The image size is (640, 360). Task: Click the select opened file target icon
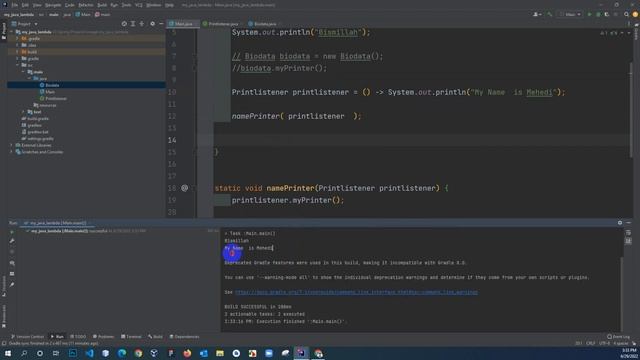(x=124, y=24)
